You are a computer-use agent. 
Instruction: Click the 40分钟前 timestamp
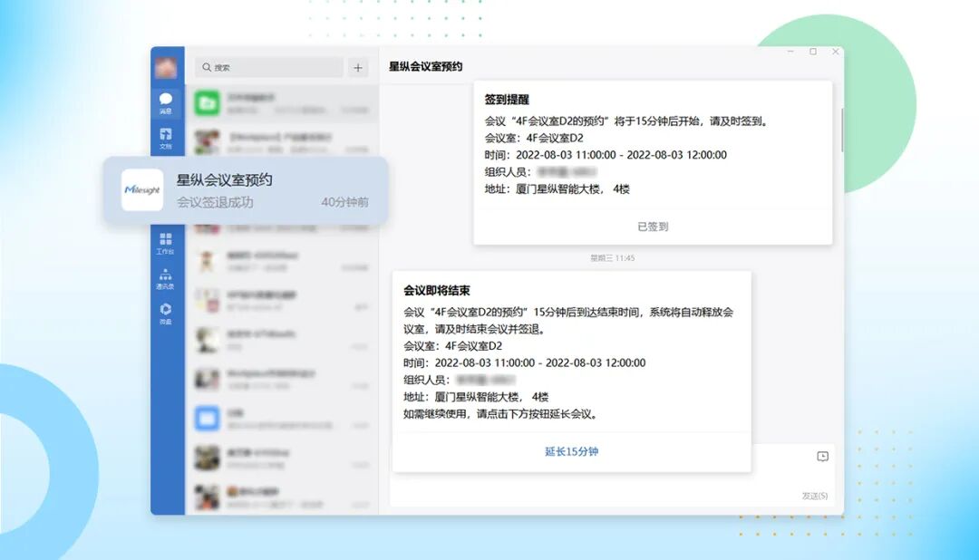pos(344,202)
